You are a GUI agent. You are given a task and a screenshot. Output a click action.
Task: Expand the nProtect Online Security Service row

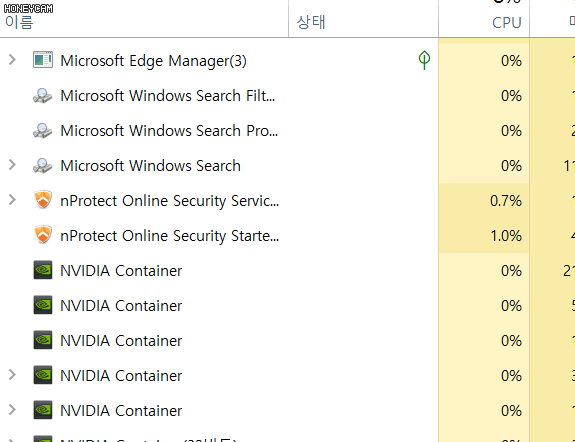coord(12,200)
